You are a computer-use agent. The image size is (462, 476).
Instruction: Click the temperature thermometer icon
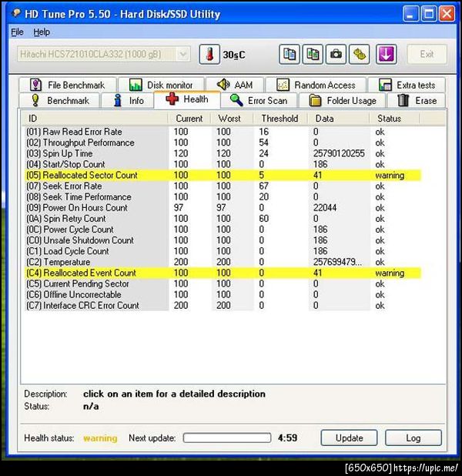tap(209, 55)
